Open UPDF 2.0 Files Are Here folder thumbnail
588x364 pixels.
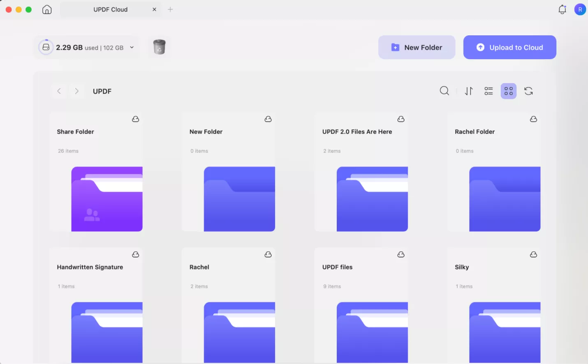point(372,199)
